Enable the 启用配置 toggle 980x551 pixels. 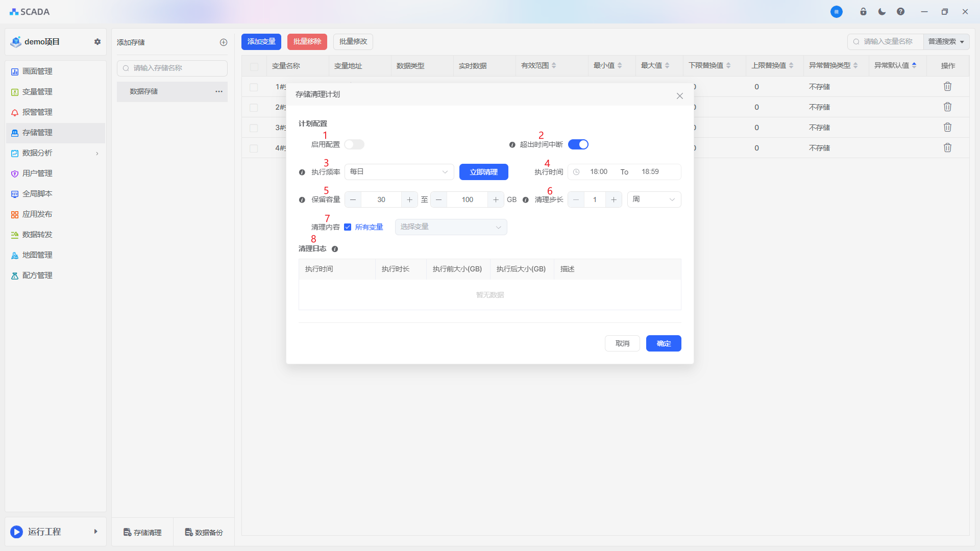click(354, 144)
